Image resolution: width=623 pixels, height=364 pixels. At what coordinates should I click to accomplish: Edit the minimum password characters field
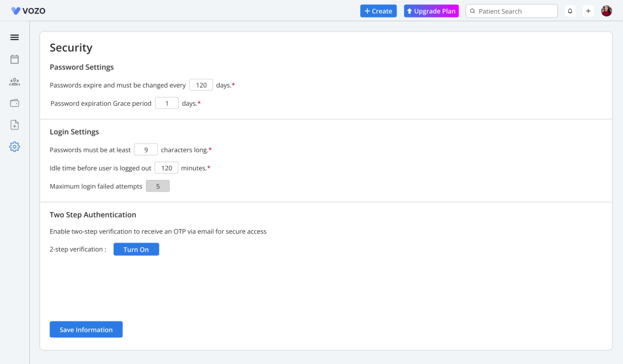[146, 149]
